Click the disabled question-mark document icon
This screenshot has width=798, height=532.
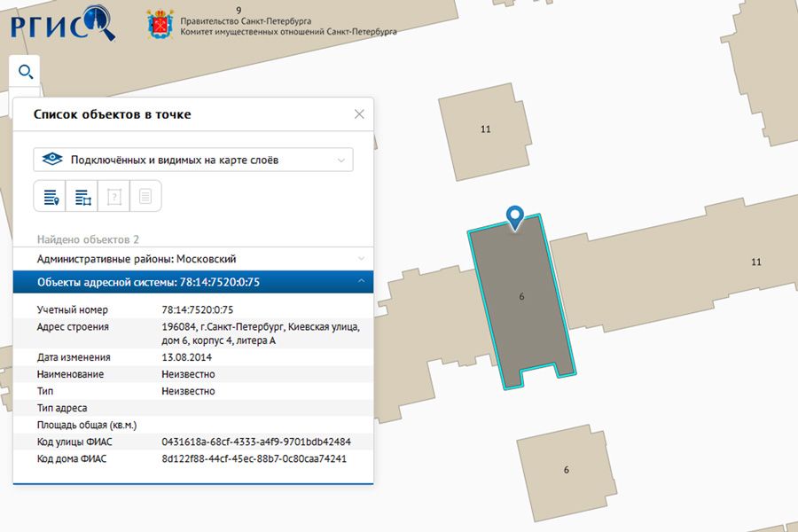point(114,196)
